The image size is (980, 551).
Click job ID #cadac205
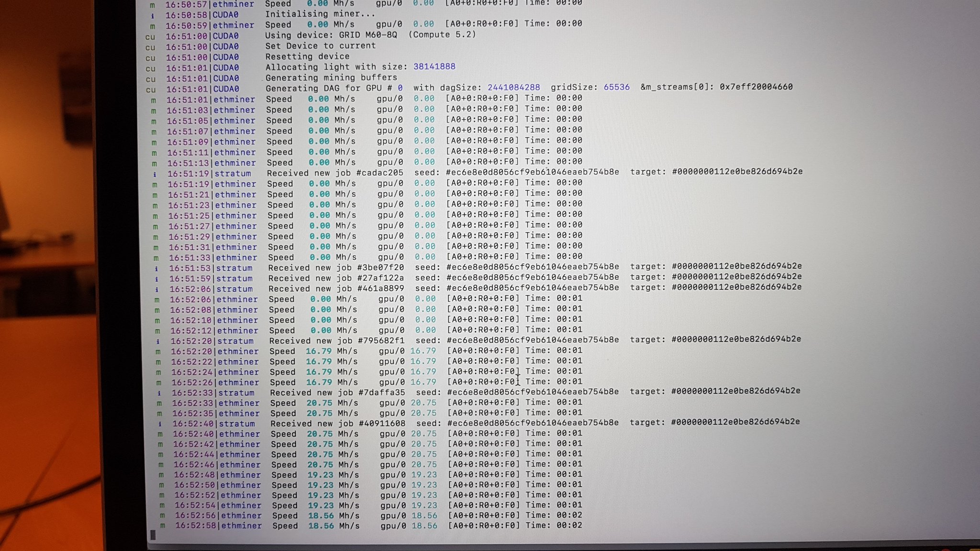tap(379, 173)
